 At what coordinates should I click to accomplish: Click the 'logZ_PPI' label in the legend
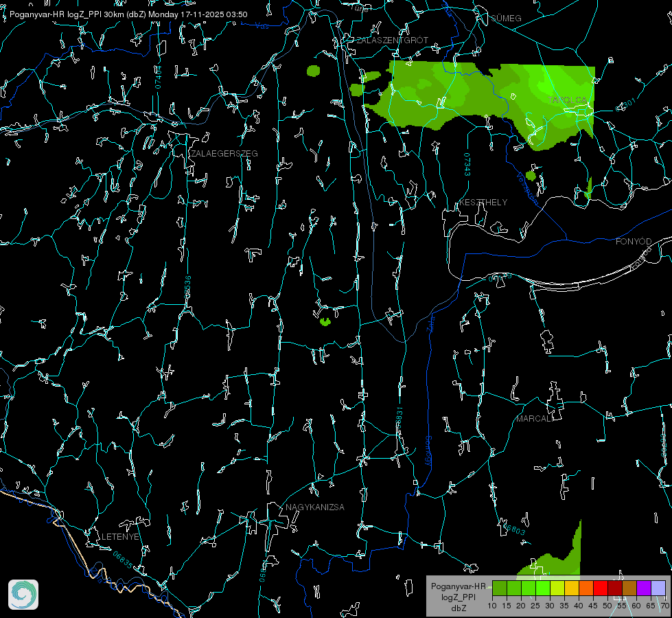[x=459, y=597]
